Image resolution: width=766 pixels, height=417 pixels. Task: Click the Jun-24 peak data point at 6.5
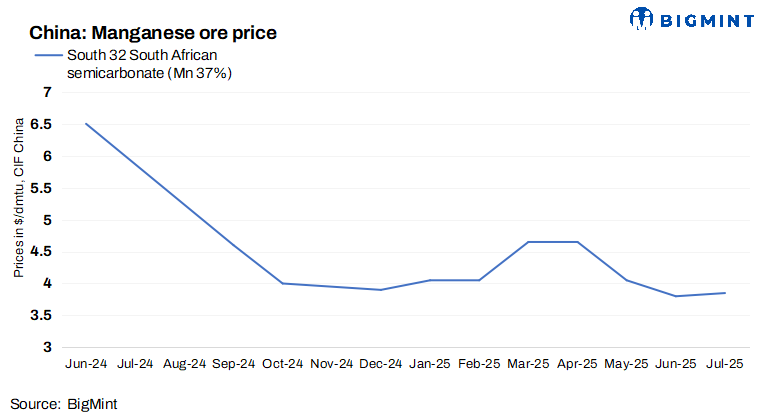[x=86, y=124]
